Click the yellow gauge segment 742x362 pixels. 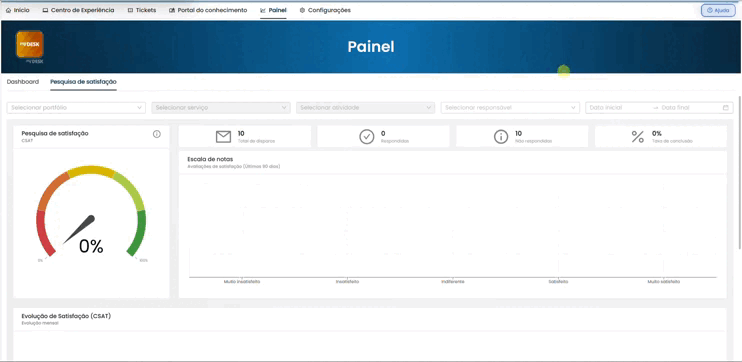pos(91,171)
